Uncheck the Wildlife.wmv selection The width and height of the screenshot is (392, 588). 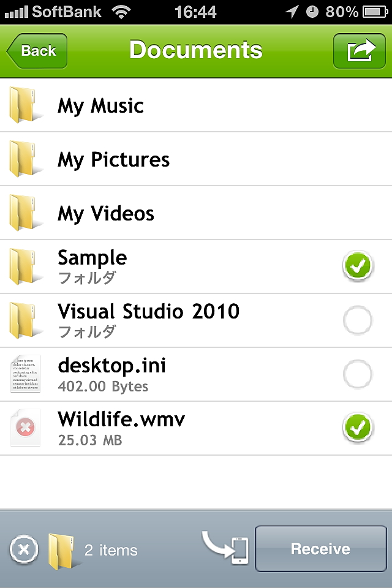[358, 428]
